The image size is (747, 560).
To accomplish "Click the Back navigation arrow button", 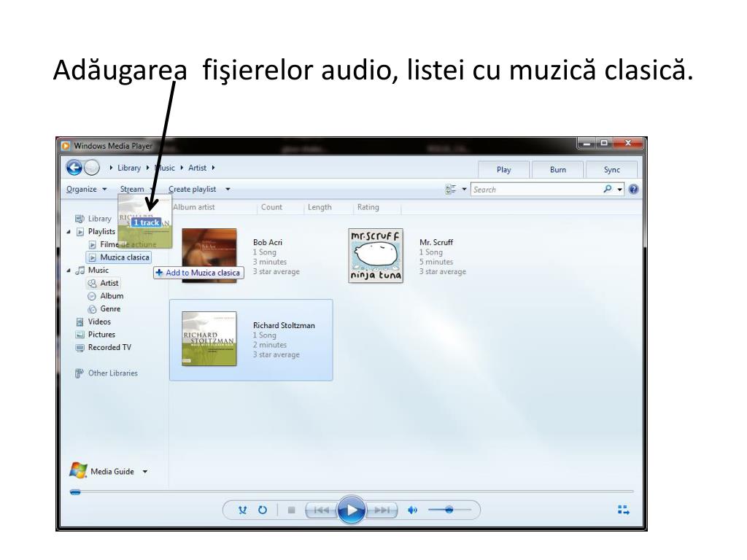I will 74,168.
